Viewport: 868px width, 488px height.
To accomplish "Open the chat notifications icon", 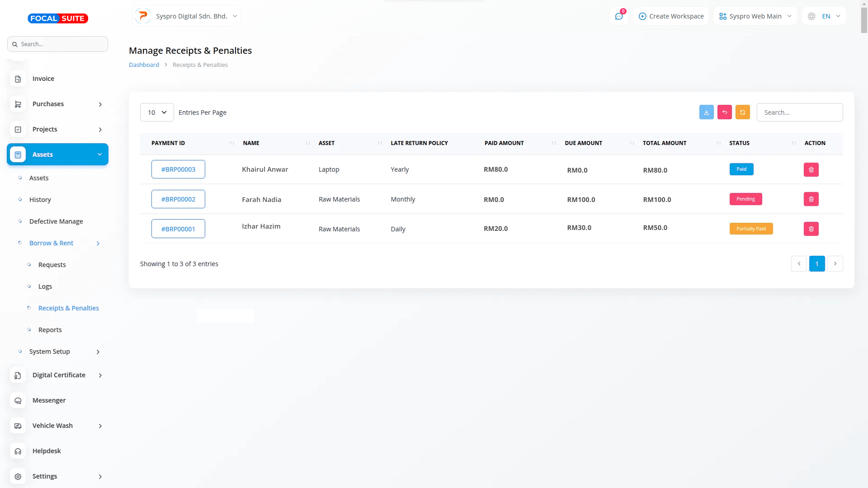I will [x=619, y=16].
